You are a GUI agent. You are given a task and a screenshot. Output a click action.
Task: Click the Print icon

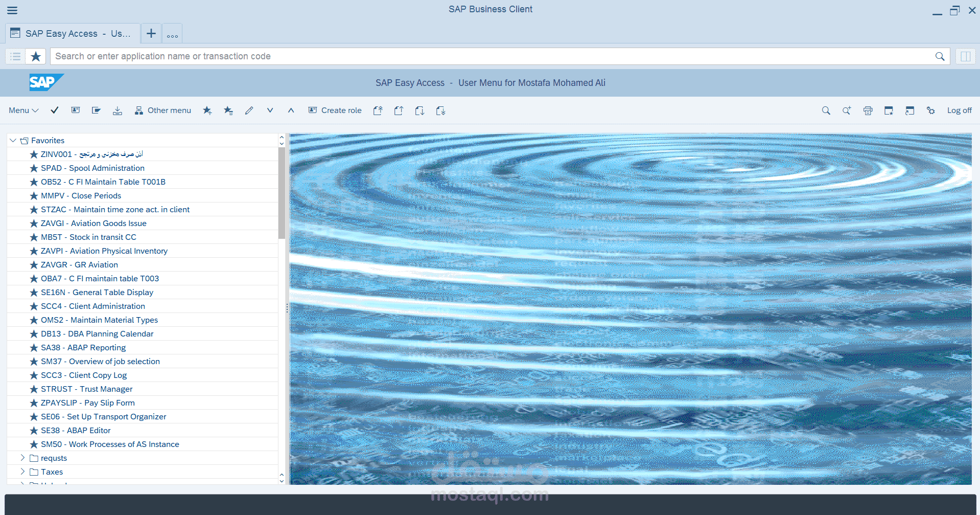pyautogui.click(x=868, y=110)
